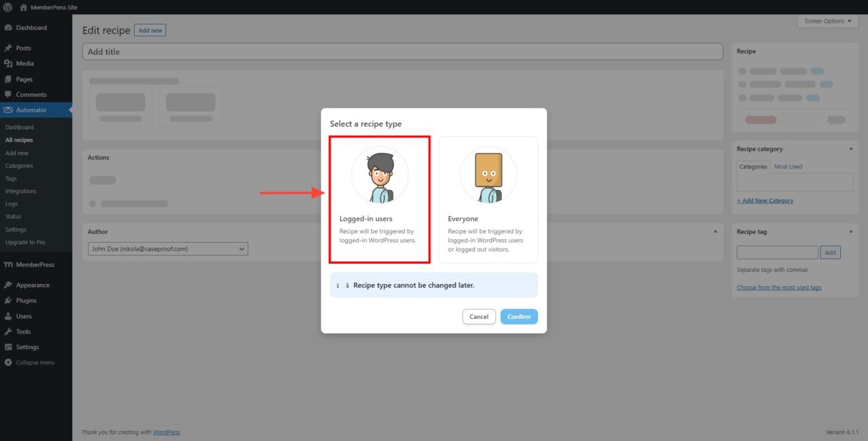Open the Posts menu pin icon
Screen dimensions: 868x441
(8, 48)
